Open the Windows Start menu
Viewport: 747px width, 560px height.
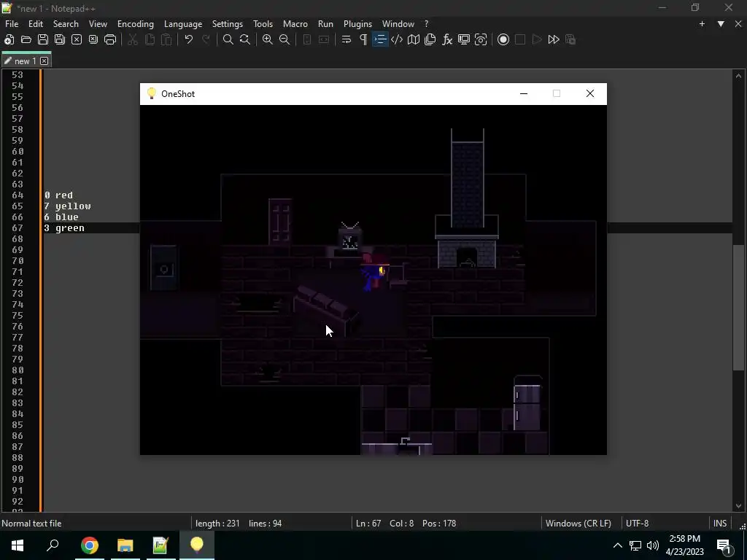click(x=18, y=545)
